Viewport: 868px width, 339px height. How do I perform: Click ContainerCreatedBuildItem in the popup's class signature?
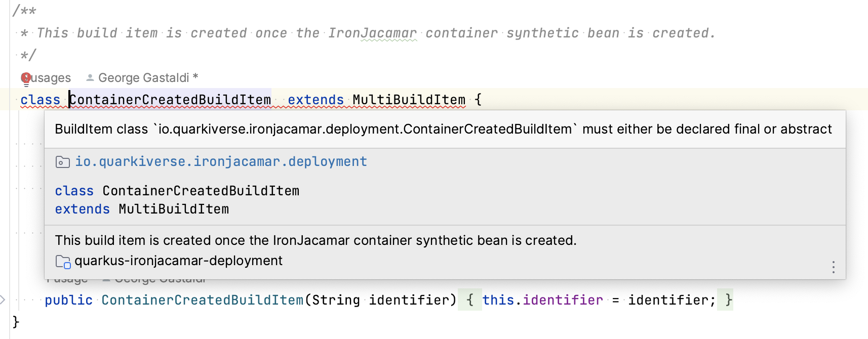(x=201, y=191)
